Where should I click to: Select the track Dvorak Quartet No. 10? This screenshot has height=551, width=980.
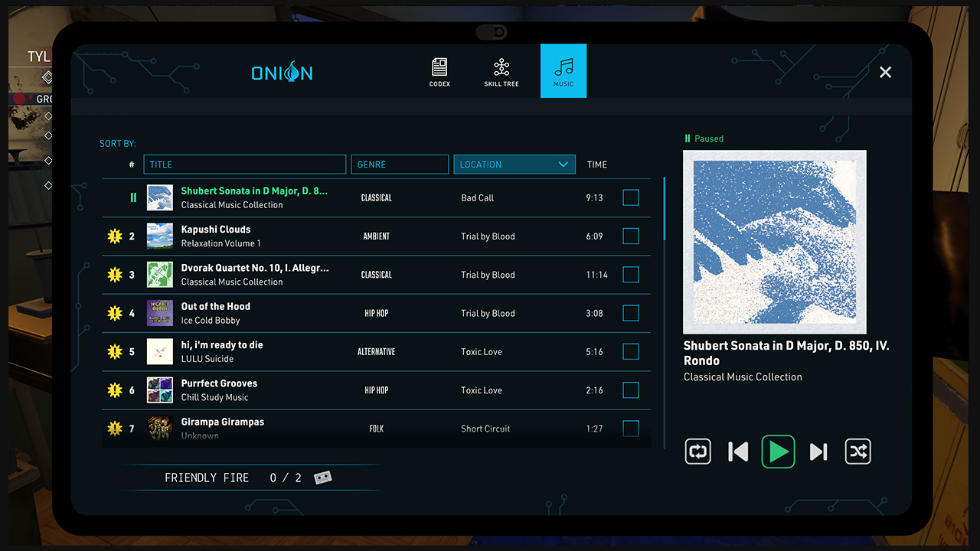[x=255, y=268]
